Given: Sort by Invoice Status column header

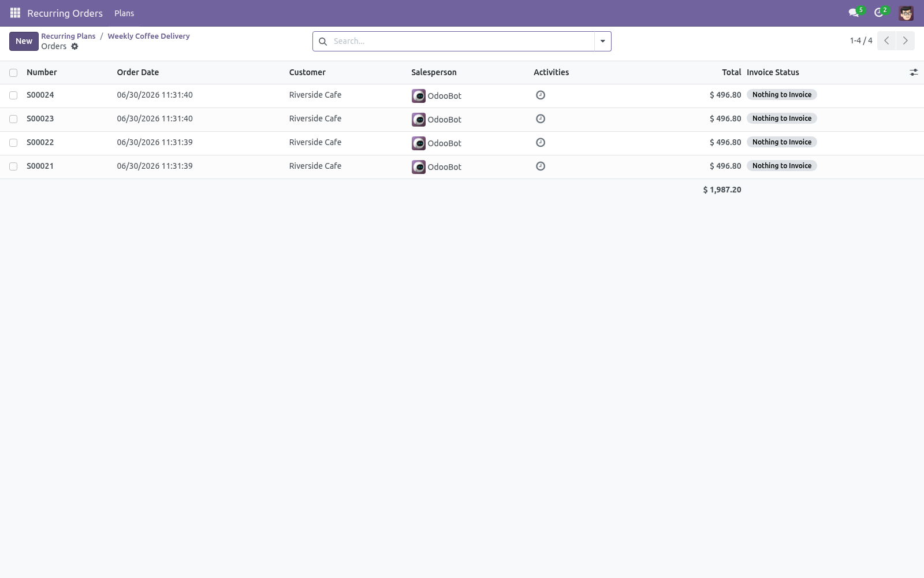Looking at the screenshot, I should [773, 72].
